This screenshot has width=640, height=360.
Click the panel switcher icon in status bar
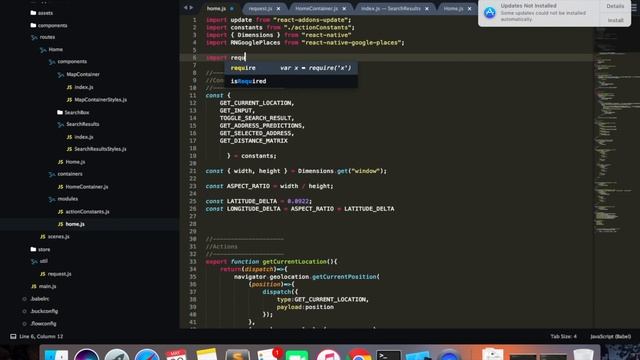(13, 336)
